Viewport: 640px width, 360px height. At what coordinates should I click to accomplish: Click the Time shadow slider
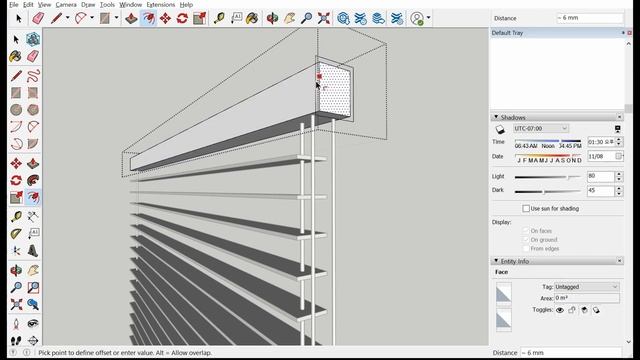(548, 141)
